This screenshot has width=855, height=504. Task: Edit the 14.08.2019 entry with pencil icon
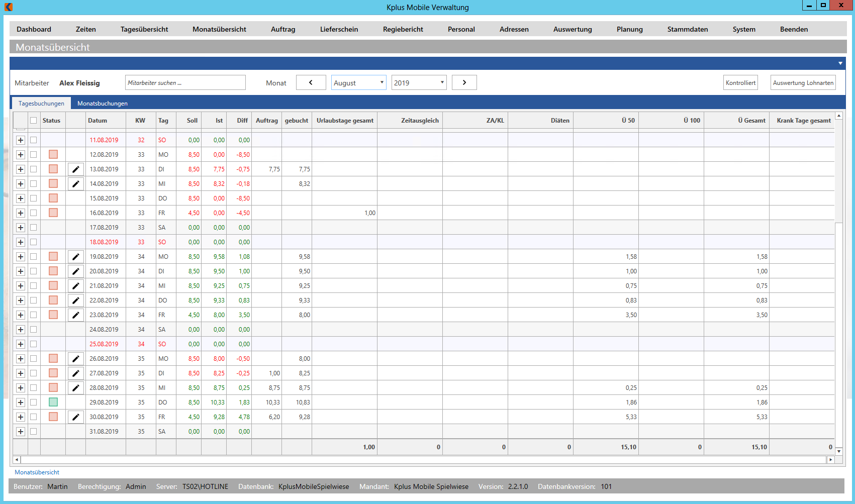(75, 184)
